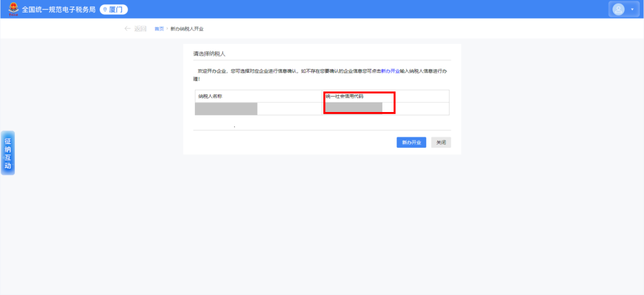Screen dimensions: 644x295
Task: Open the 厦门 location selector
Action: coord(114,10)
